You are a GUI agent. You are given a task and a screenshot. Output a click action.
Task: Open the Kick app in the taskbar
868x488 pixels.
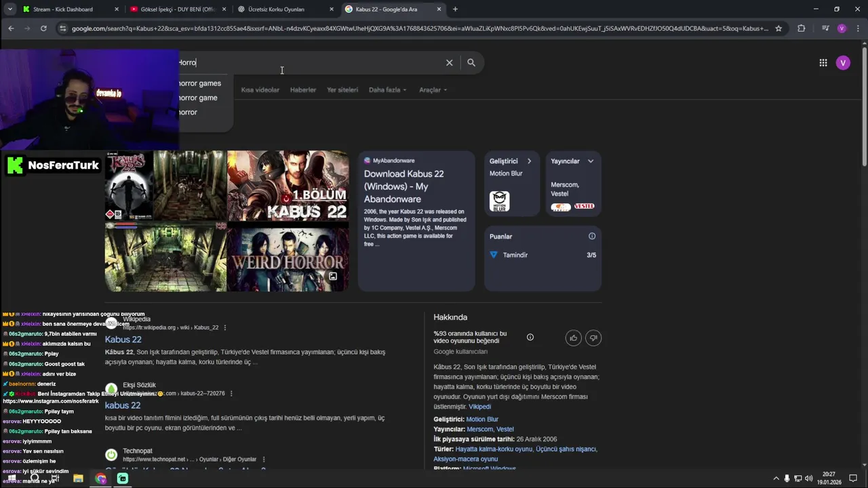click(122, 479)
